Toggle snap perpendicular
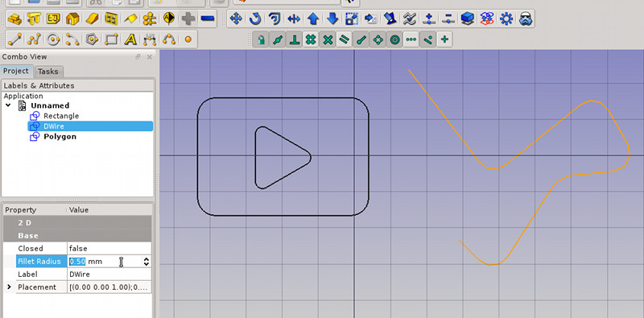The height and width of the screenshot is (318, 644). 295,40
